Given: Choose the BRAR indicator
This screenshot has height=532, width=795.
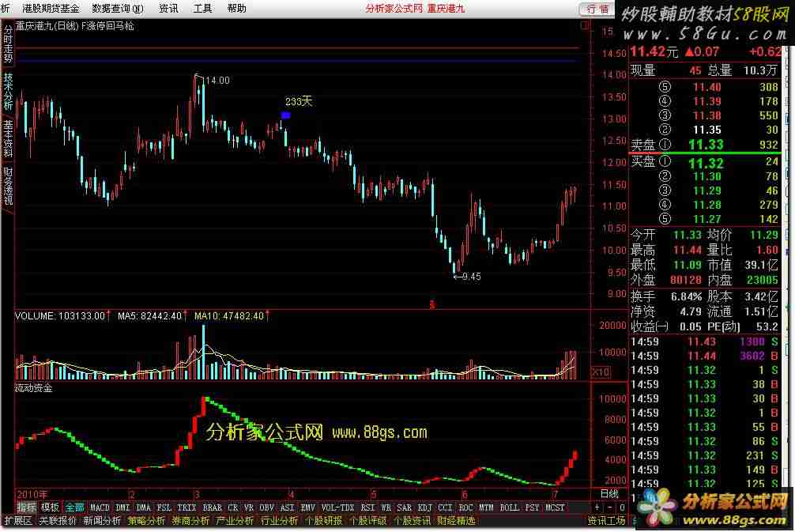Looking at the screenshot, I should pos(212,507).
